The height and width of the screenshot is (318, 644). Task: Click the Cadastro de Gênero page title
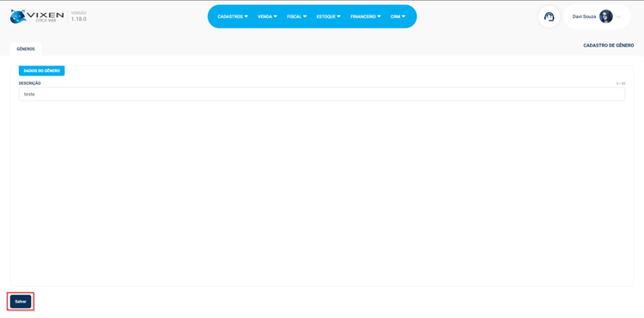[x=608, y=46]
